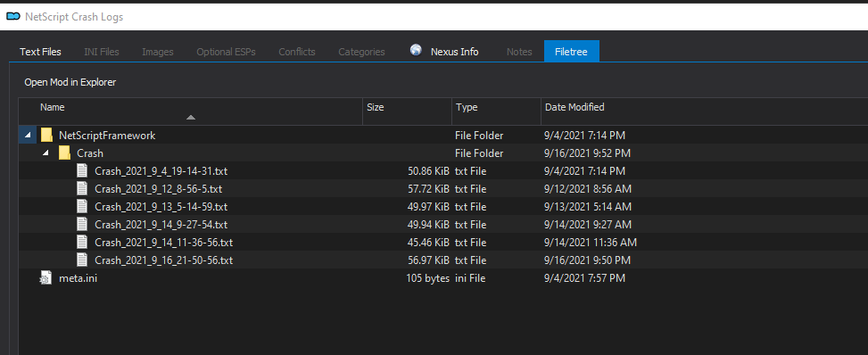Click date 9/13/2021 5:14 AM
The image size is (868, 355).
point(587,207)
